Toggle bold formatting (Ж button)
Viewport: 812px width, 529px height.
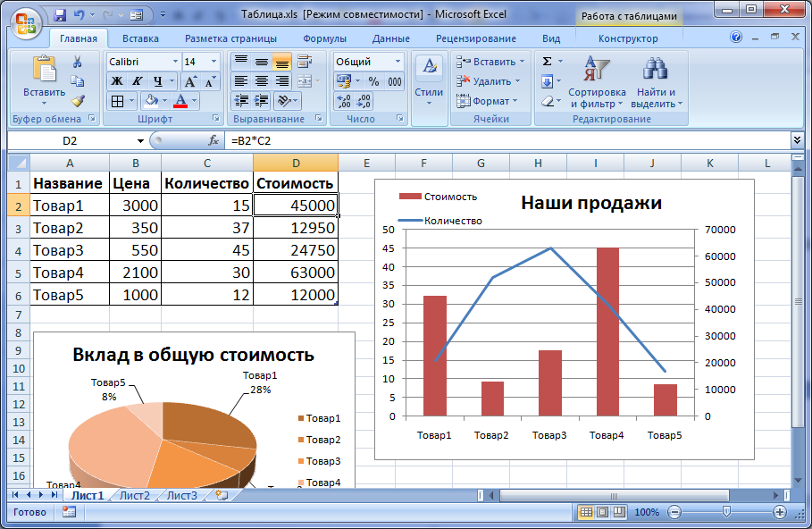coord(117,81)
